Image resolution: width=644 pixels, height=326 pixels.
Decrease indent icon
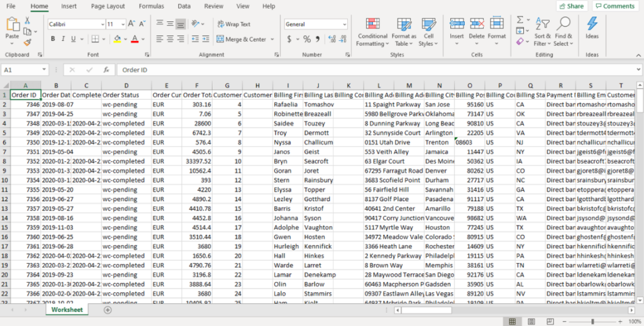pos(195,39)
